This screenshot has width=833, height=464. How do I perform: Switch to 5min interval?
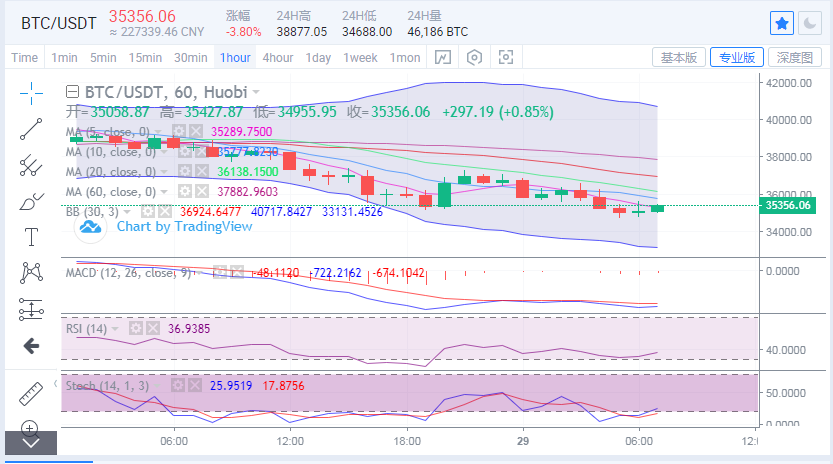(x=103, y=57)
